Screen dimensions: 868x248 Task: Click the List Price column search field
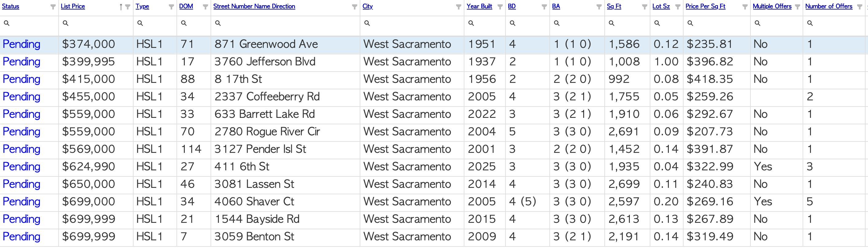tap(96, 23)
